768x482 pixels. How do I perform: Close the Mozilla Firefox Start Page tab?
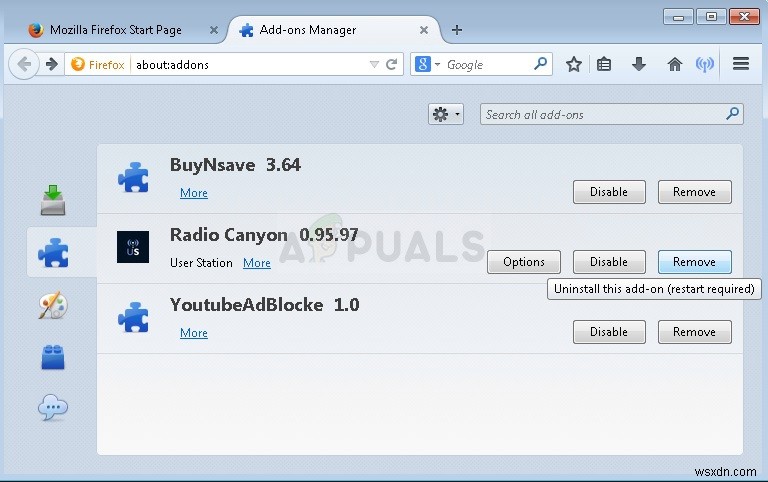click(214, 30)
